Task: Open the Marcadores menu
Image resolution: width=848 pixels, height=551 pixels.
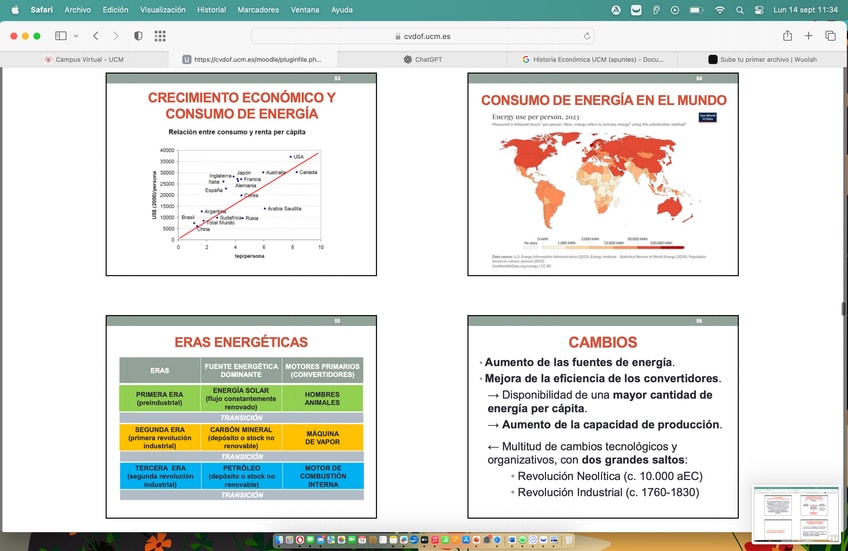Action: pyautogui.click(x=258, y=10)
